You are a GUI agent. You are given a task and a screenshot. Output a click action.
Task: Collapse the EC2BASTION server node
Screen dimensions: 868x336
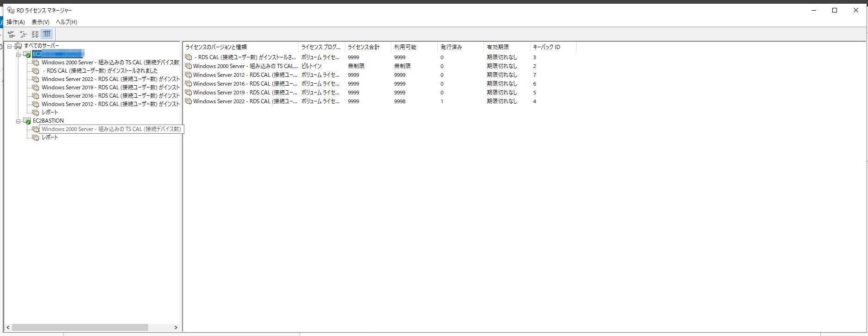tap(19, 121)
